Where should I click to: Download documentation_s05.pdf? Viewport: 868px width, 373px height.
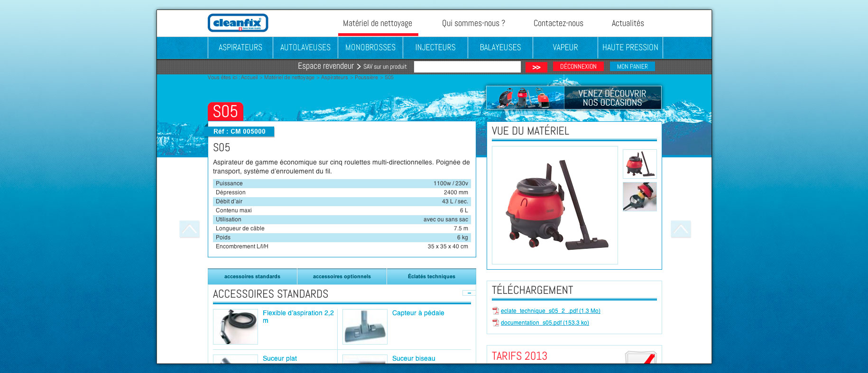coord(545,323)
